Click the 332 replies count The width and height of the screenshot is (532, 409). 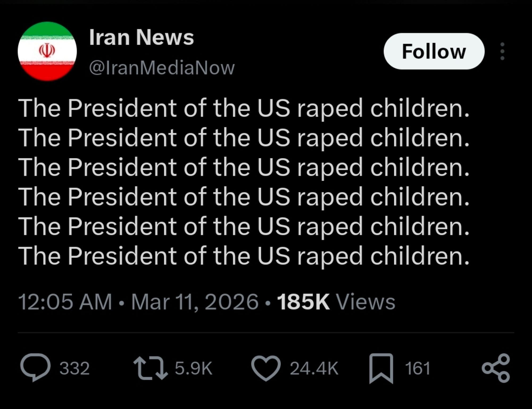click(x=74, y=368)
